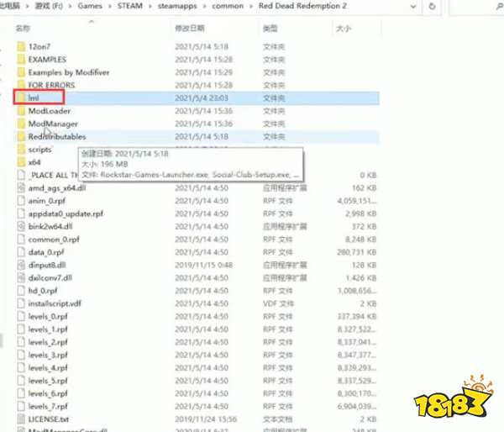
Task: Click size '372 KB' of bink2w64.dll
Action: tap(365, 226)
